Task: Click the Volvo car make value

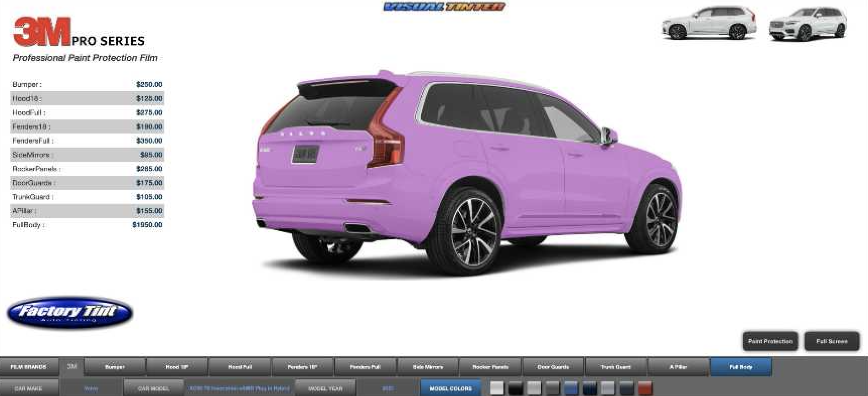Action: click(91, 388)
